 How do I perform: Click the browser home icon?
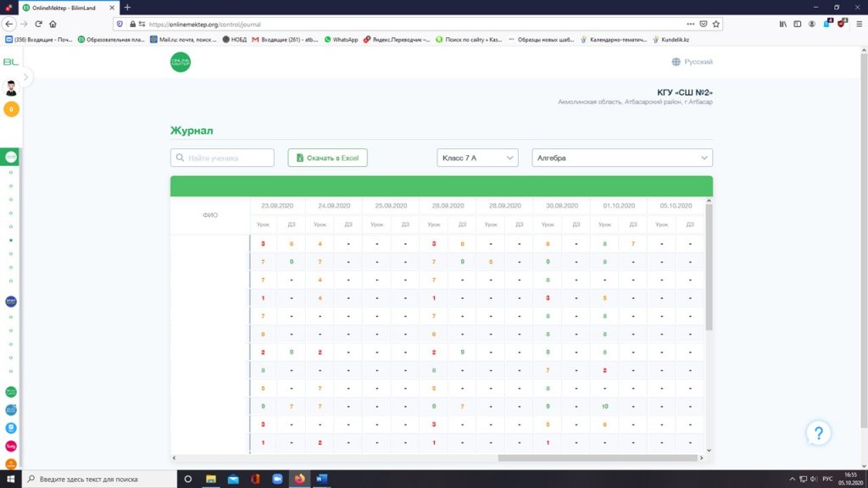tap(53, 24)
